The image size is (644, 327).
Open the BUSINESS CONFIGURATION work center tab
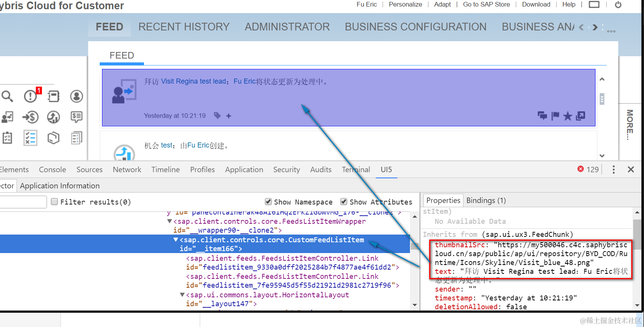[x=416, y=27]
